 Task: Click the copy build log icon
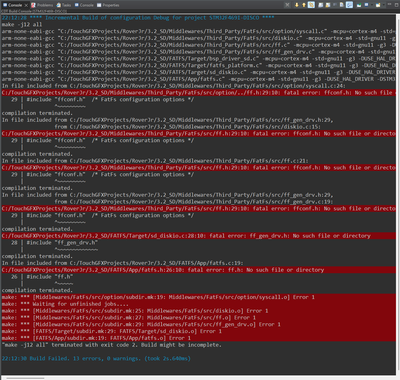click(342, 5)
